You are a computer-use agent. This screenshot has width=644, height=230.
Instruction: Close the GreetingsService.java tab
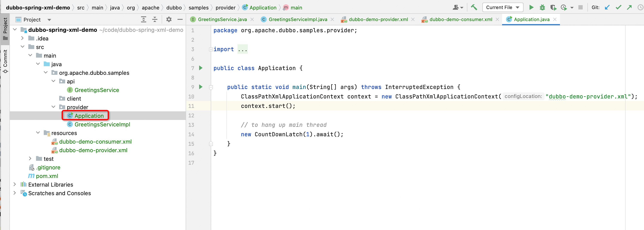tap(252, 20)
